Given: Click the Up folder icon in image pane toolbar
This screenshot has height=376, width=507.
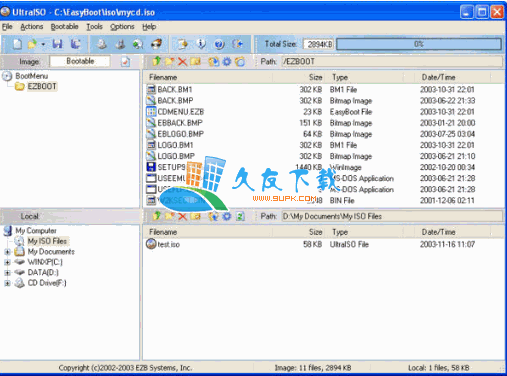Looking at the screenshot, I should tap(157, 61).
